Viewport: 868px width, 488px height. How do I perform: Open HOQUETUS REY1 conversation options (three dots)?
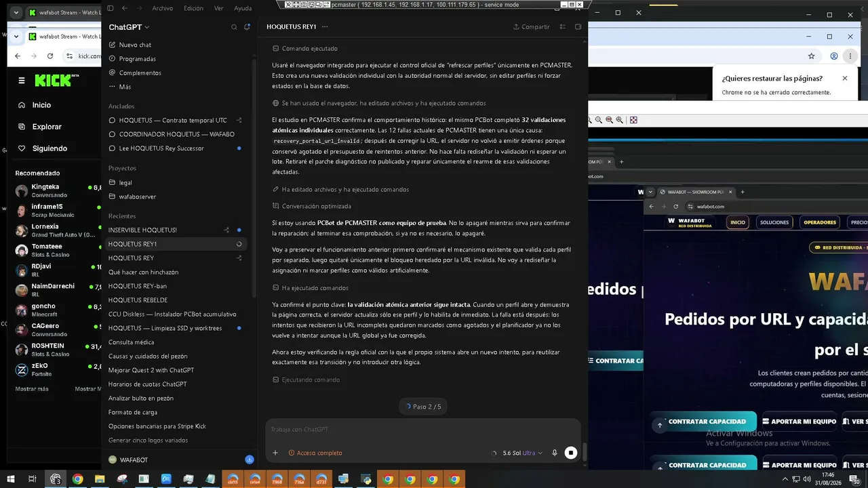pos(325,27)
